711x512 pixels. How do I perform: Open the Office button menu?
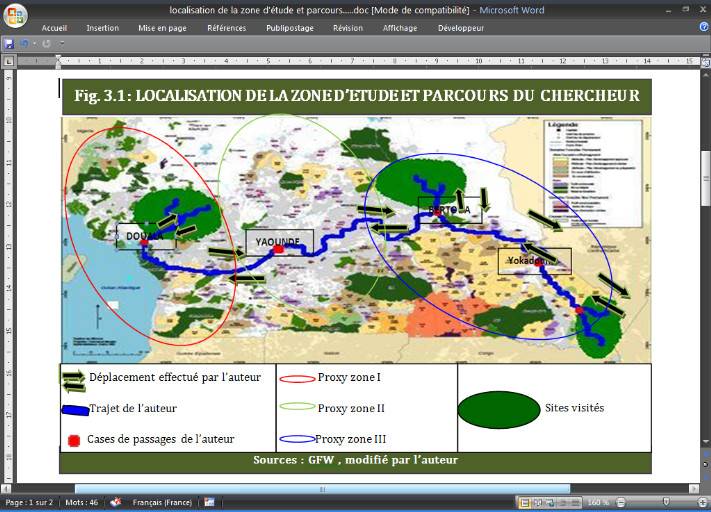coord(15,15)
